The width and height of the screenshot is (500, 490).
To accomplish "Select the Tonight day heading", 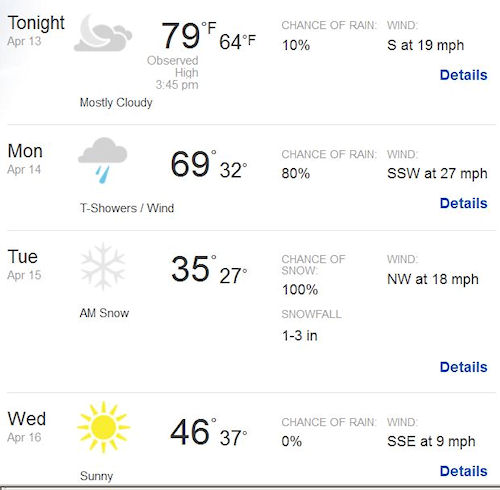I will (36, 24).
